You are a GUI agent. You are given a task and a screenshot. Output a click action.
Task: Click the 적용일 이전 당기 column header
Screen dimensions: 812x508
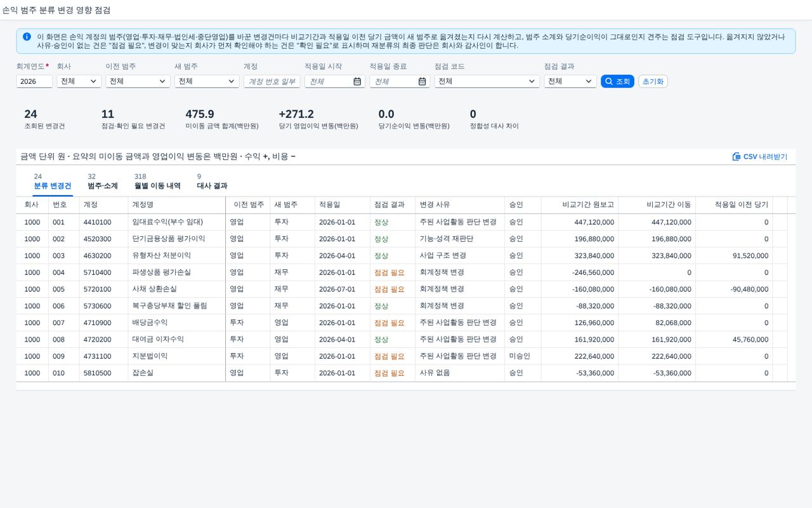pos(734,204)
